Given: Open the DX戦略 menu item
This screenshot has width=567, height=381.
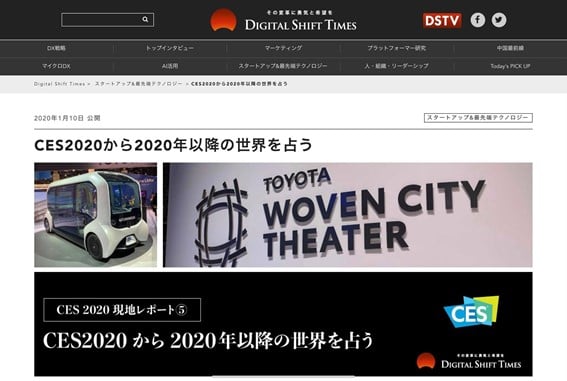Looking at the screenshot, I should point(56,48).
